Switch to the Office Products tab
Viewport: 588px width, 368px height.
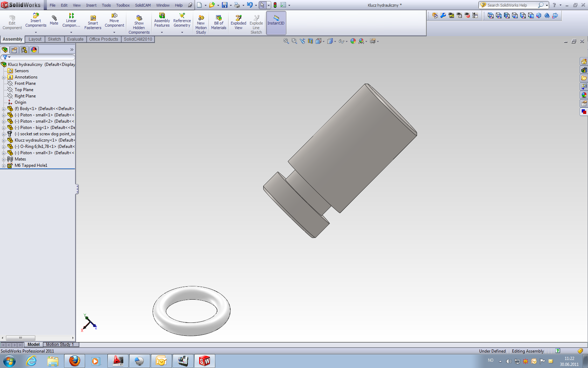point(104,39)
